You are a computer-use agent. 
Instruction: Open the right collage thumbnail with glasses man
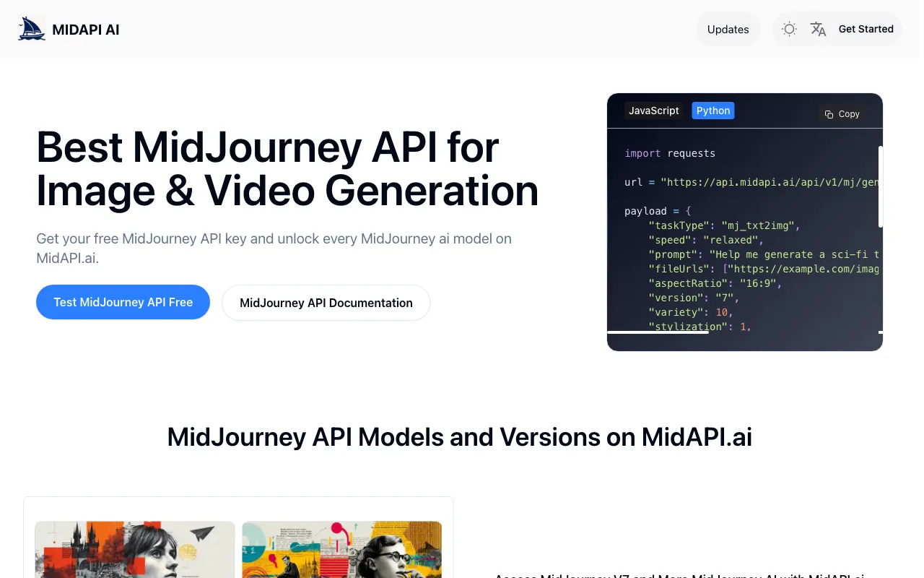(341, 549)
